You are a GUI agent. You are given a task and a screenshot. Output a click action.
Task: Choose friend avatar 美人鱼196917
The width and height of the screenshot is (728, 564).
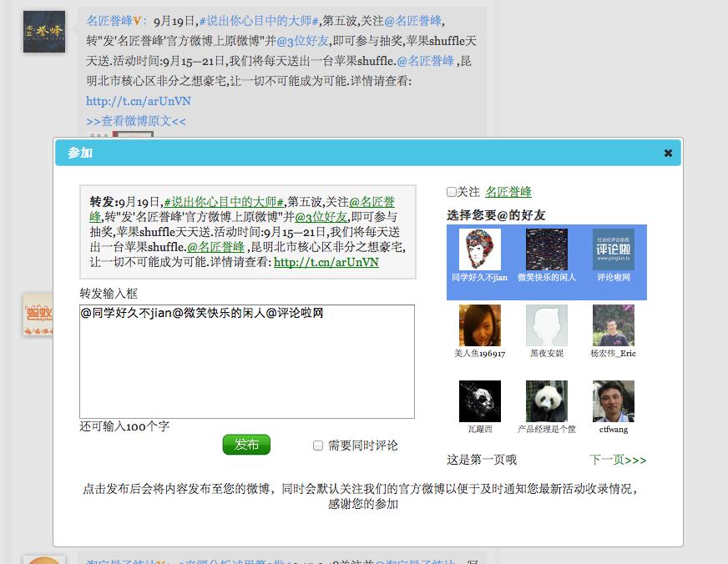click(x=479, y=325)
